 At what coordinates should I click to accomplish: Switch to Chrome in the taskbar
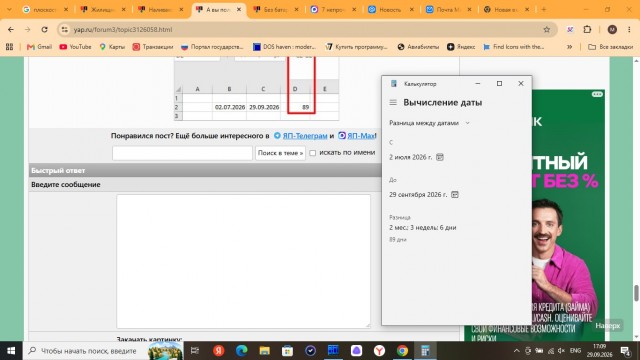[x=402, y=351]
